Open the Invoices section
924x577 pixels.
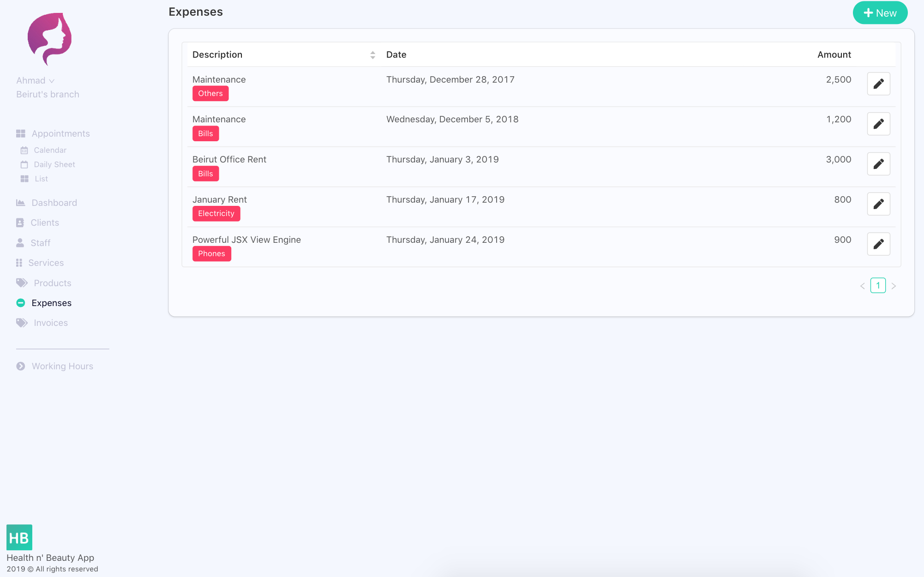click(50, 323)
